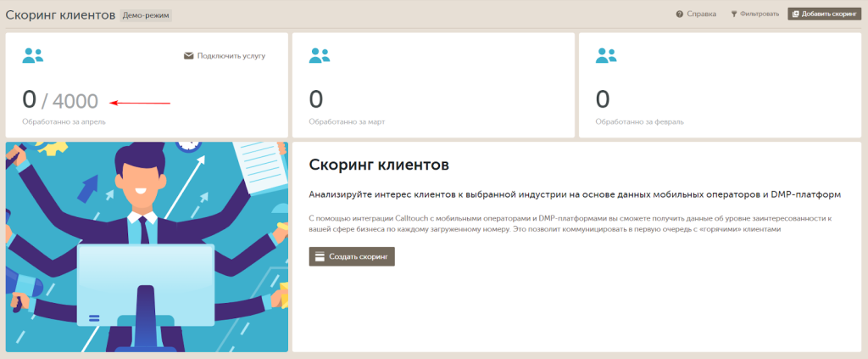The height and width of the screenshot is (359, 868).
Task: Click the bold Скоринг клиентов card heading
Action: point(379,165)
